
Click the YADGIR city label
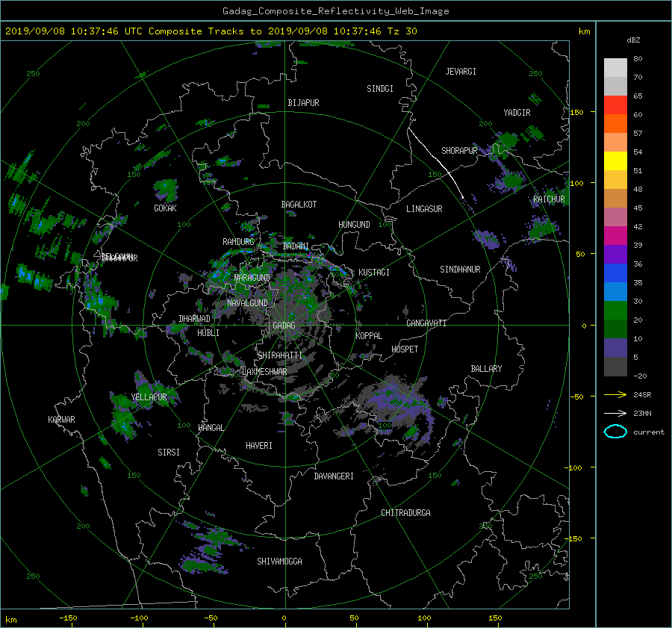click(x=517, y=113)
